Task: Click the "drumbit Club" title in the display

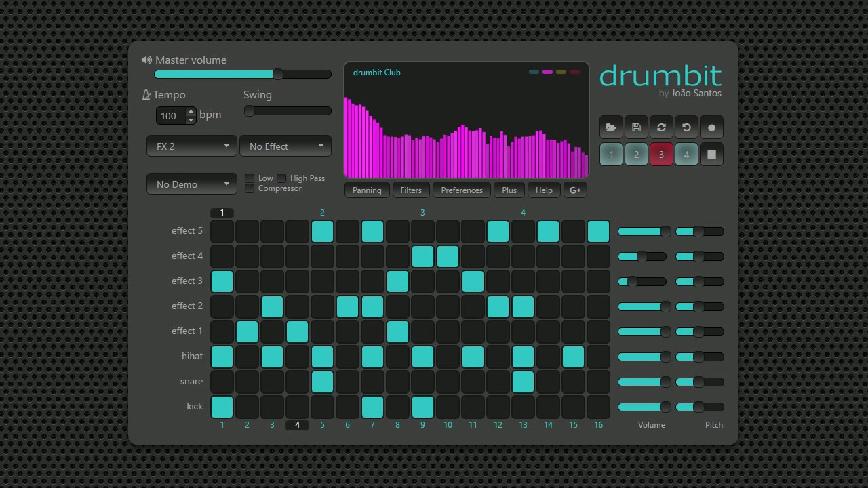Action: tap(377, 73)
